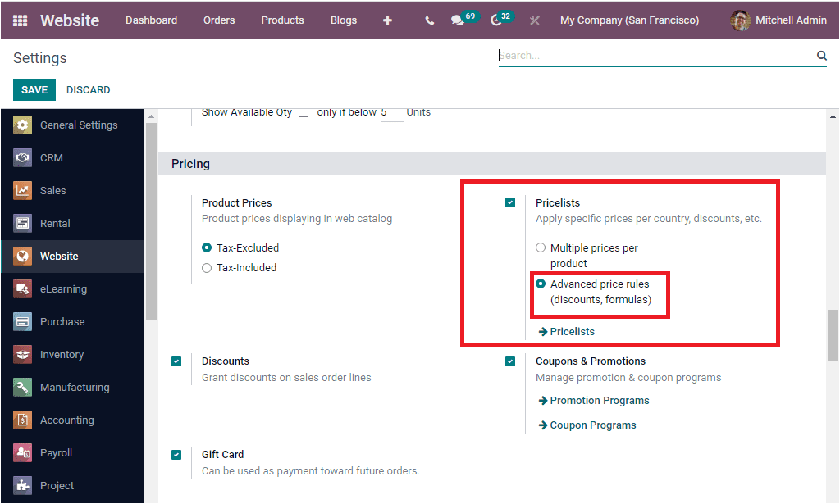
Task: Select the Payroll section icon
Action: 24,452
